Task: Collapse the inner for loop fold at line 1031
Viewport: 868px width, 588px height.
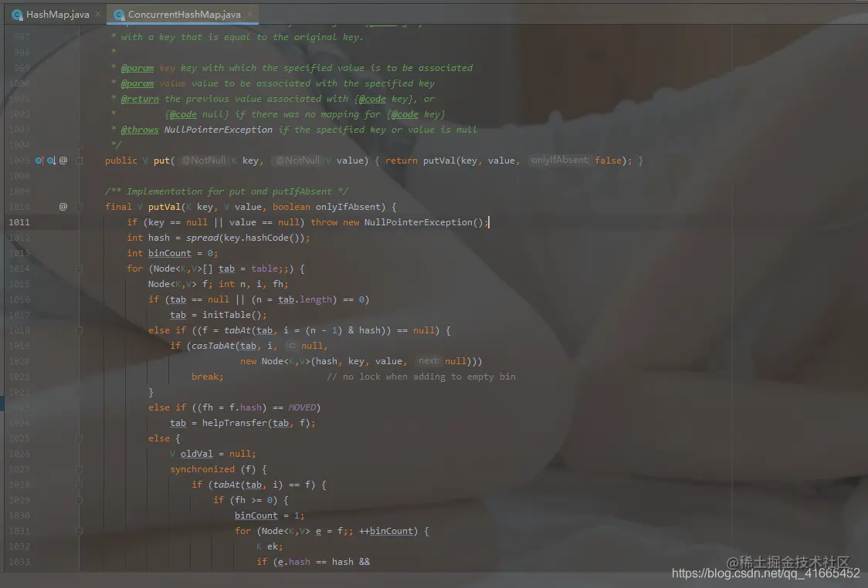Action: point(80,531)
